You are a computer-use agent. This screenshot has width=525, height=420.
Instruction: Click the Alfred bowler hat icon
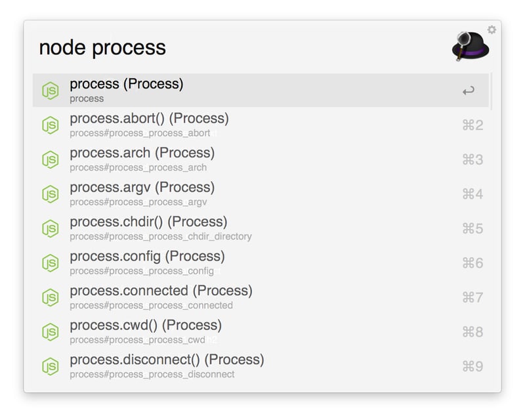pos(471,47)
